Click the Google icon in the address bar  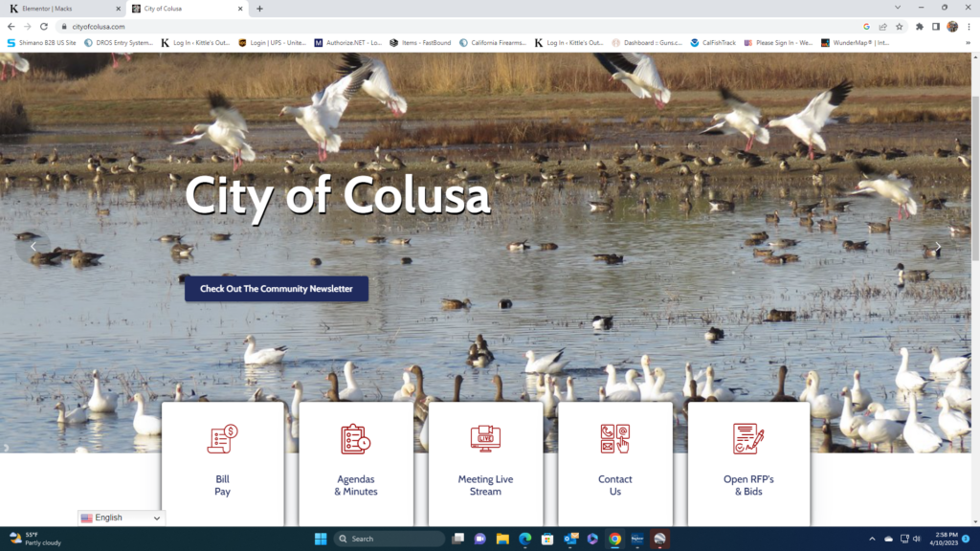coord(866,26)
